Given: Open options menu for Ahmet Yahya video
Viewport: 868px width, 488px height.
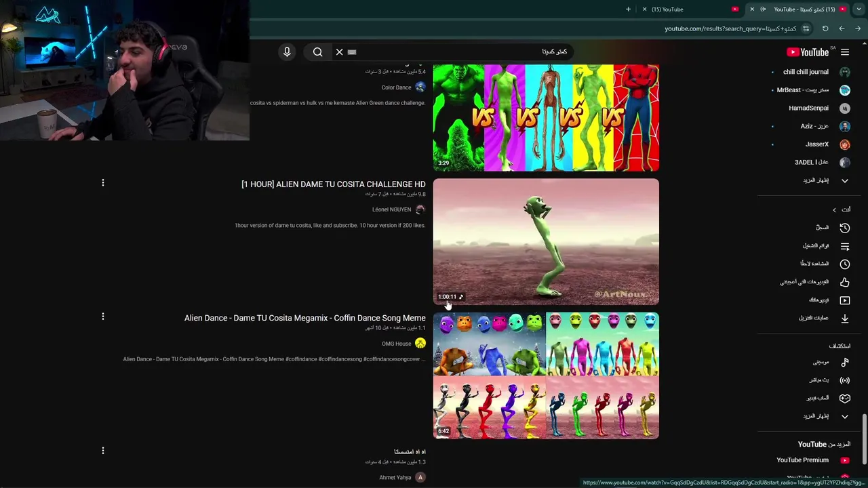Looking at the screenshot, I should tap(103, 451).
